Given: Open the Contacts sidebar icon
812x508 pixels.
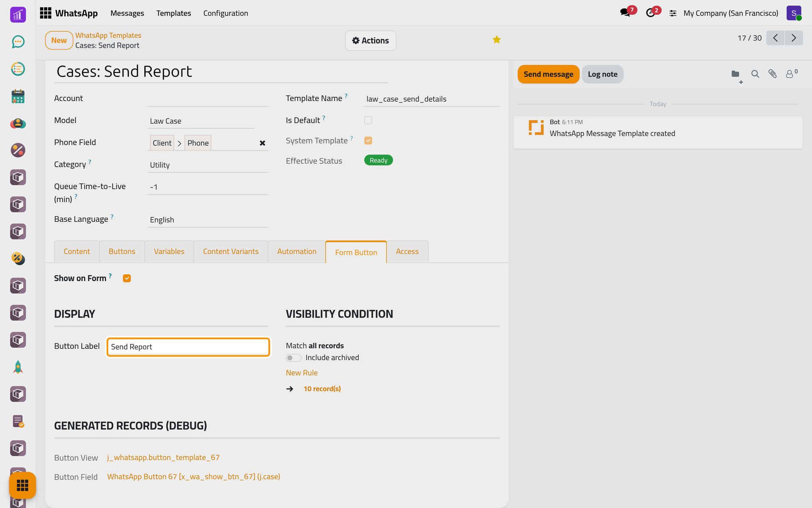Looking at the screenshot, I should pos(18,123).
